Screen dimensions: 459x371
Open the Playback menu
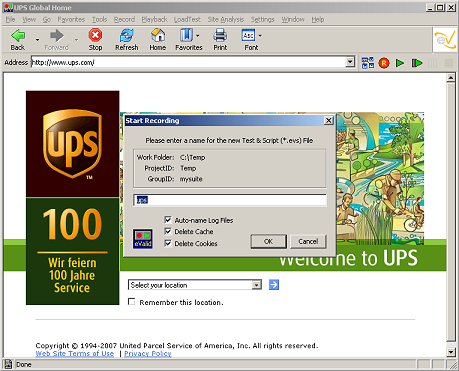pyautogui.click(x=154, y=19)
